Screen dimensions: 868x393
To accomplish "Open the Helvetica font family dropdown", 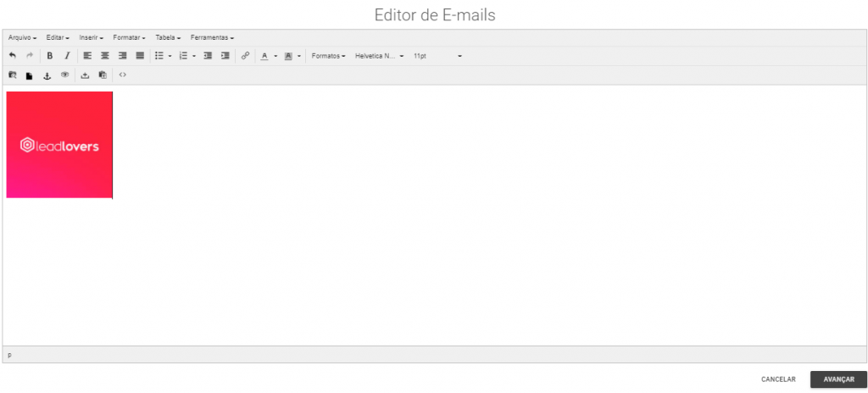I will tap(379, 56).
